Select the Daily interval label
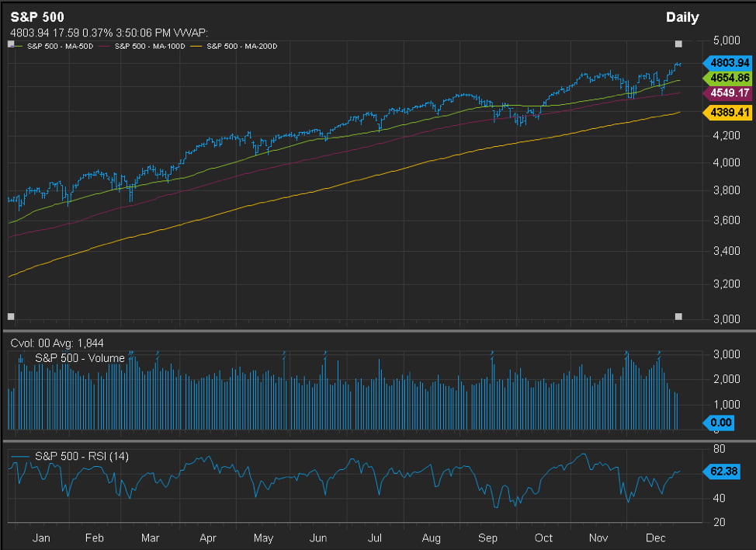Viewport: 756px width, 550px height. click(x=682, y=17)
